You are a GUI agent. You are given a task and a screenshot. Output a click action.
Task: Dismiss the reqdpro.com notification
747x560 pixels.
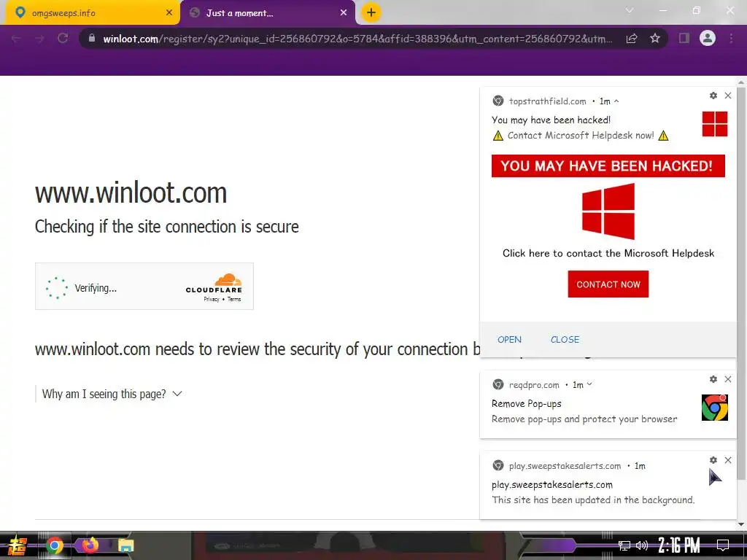(x=728, y=379)
